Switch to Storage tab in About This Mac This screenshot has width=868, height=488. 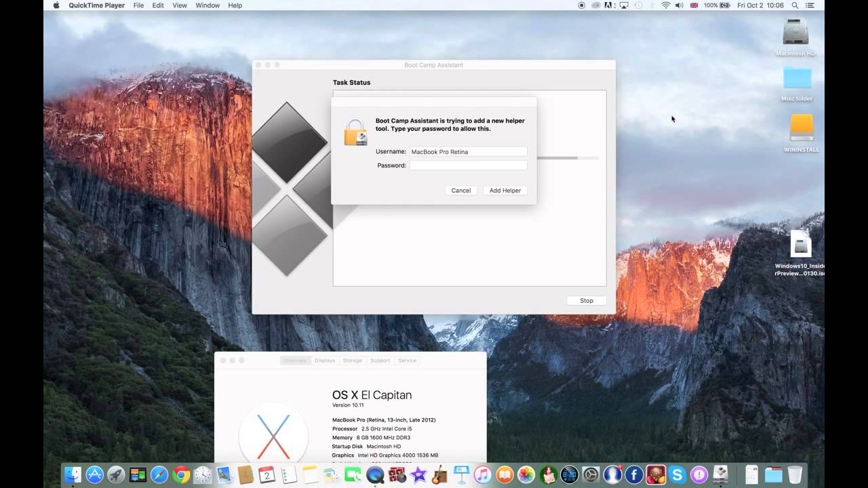pyautogui.click(x=353, y=361)
